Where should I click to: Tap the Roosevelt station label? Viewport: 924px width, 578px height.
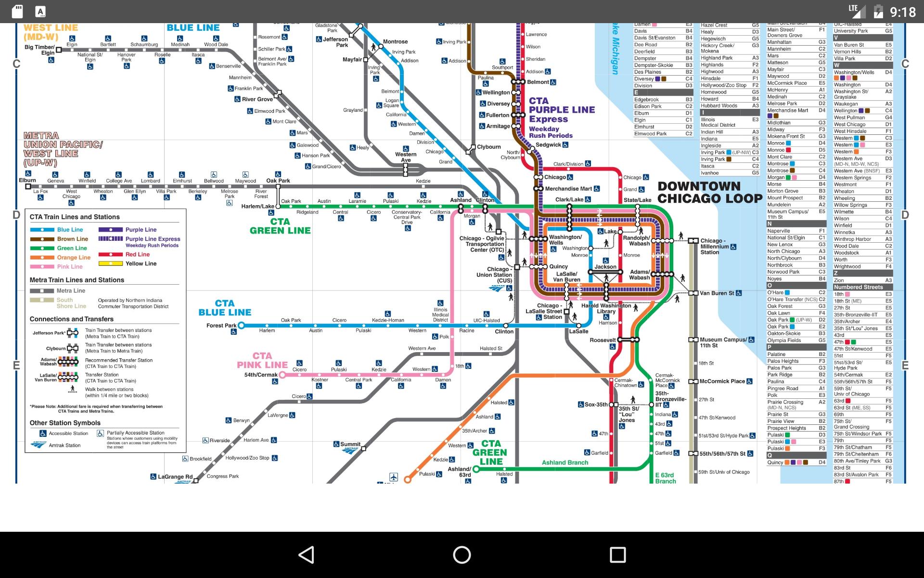point(603,340)
